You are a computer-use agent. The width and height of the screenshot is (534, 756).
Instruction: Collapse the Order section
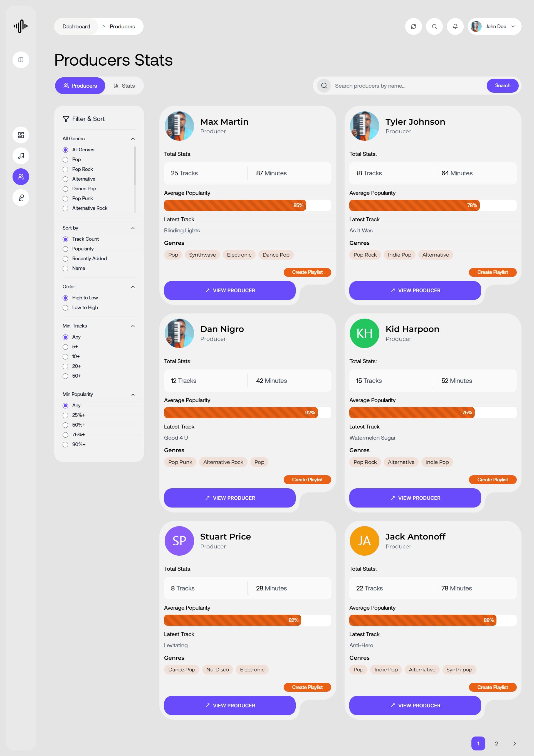click(133, 287)
